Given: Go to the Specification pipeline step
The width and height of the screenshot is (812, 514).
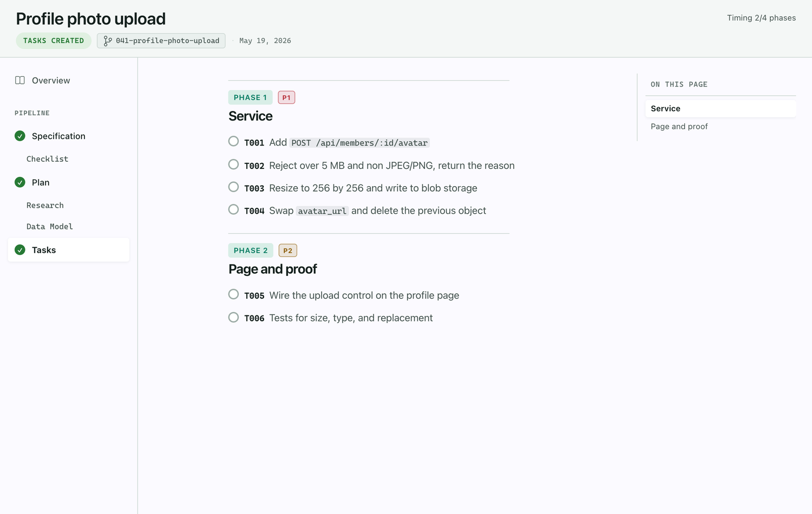Looking at the screenshot, I should [x=69, y=136].
